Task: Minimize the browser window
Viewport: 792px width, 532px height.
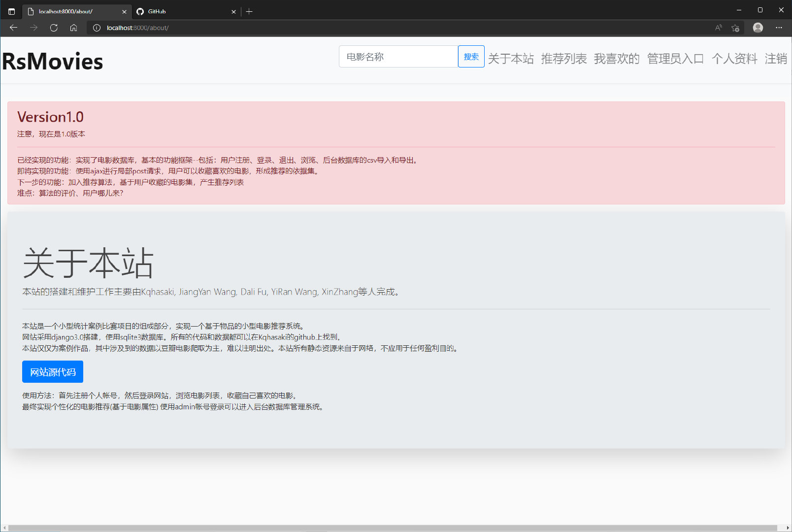Action: click(x=739, y=10)
